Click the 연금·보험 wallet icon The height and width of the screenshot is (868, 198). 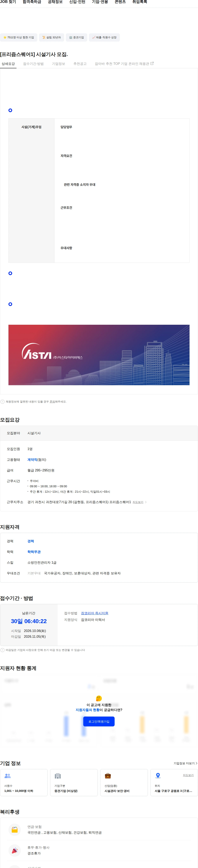pos(14,830)
